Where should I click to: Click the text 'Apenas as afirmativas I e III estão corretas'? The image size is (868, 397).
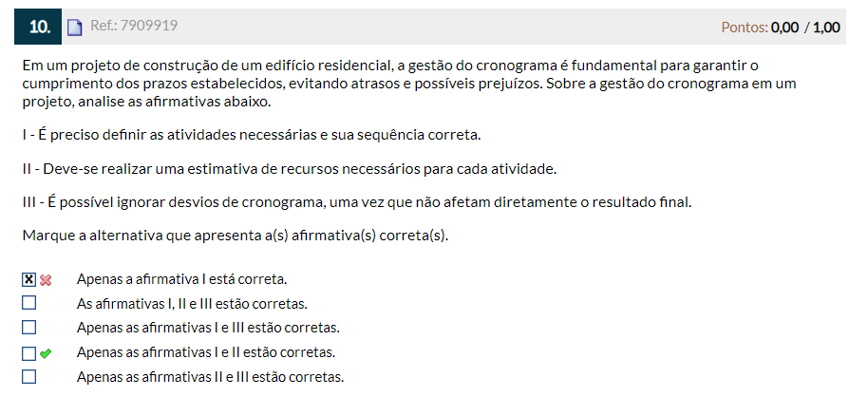click(x=208, y=329)
